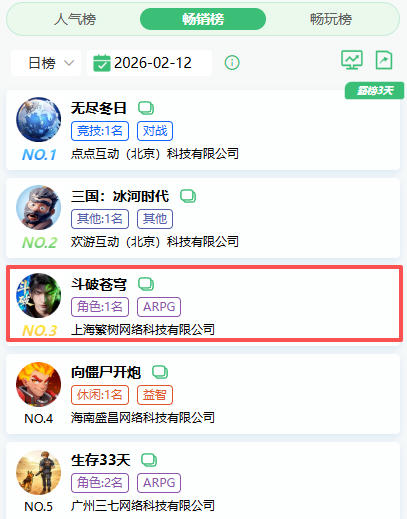The height and width of the screenshot is (519, 407).
Task: Click the green calendar icon
Action: pos(102,63)
